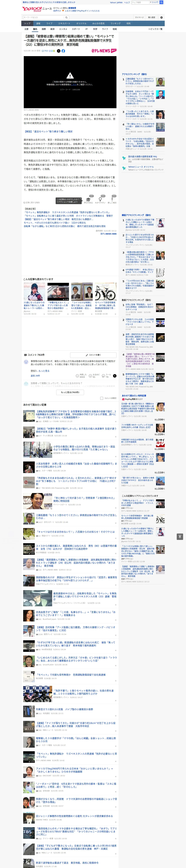This screenshot has width=186, height=868.
Task: Share article via X icon under headline
Action: (x=59, y=51)
